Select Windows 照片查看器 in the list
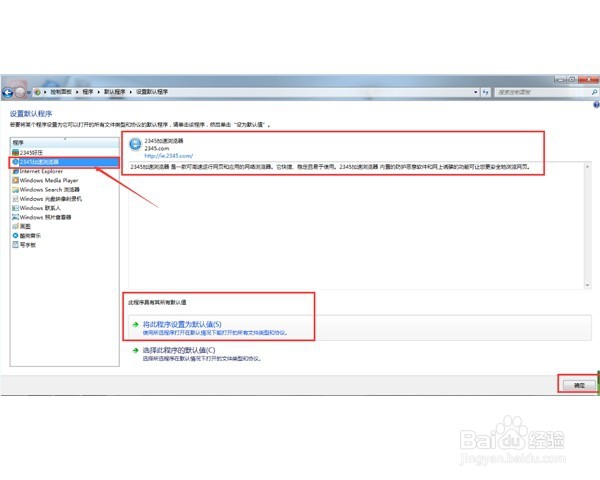 click(x=65, y=217)
